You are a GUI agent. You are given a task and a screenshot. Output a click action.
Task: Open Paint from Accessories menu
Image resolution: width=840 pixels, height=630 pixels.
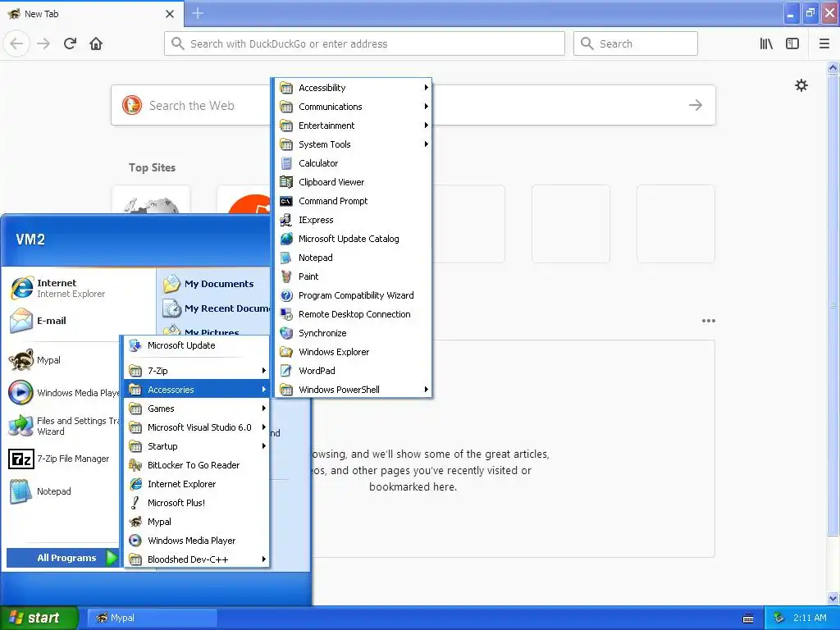point(353,276)
